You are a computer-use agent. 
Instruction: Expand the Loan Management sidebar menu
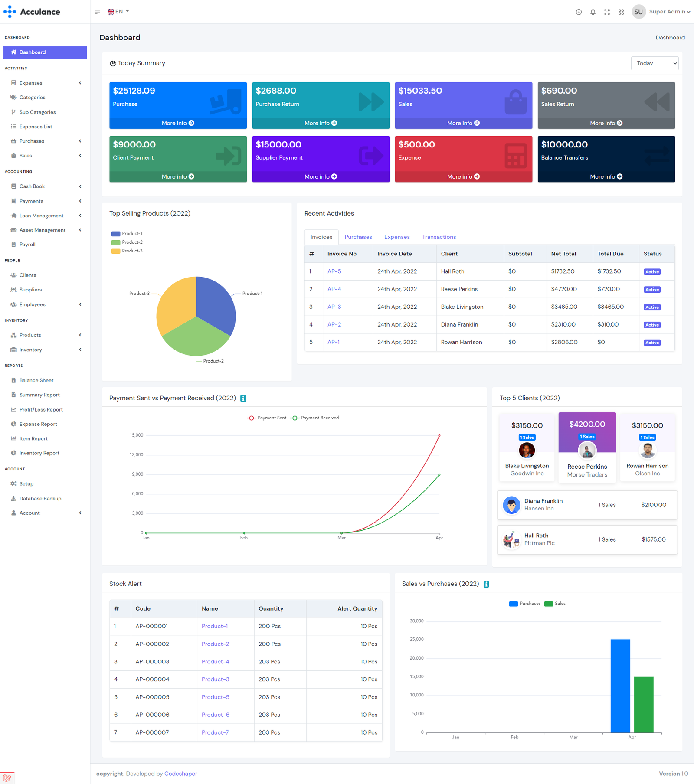coord(41,216)
